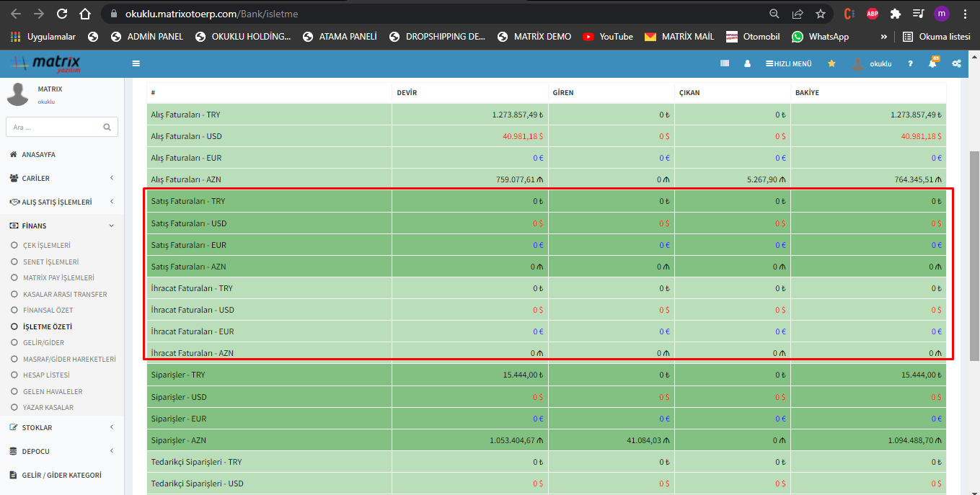
Task: Open the WhatsApp bookmark
Action: [x=820, y=36]
